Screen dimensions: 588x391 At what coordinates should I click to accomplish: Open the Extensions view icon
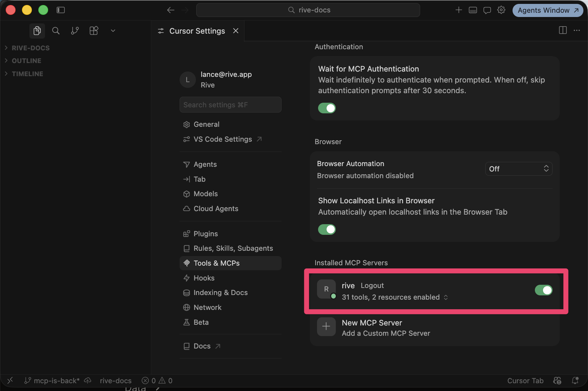tap(94, 31)
